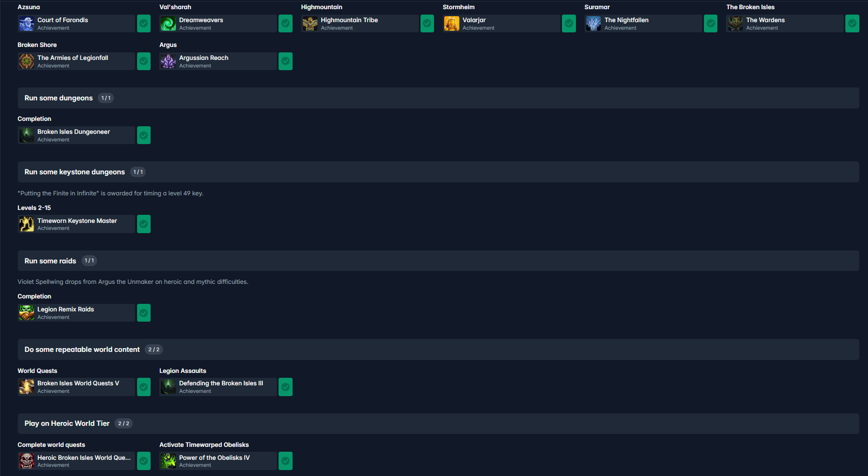This screenshot has height=476, width=868.
Task: Open the Legion Remix Raids name link
Action: pyautogui.click(x=65, y=309)
